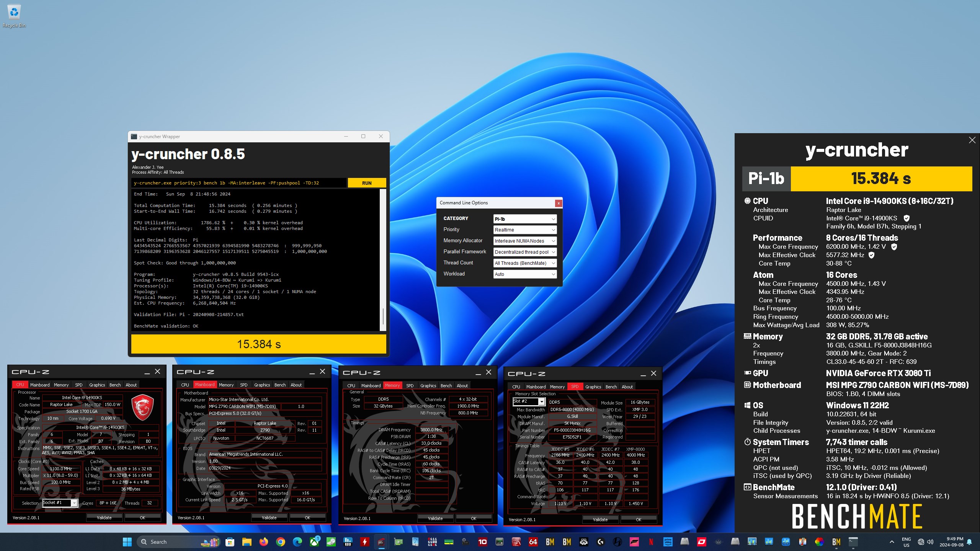Click the ENG US language indicator
The image size is (980, 551).
pyautogui.click(x=906, y=542)
